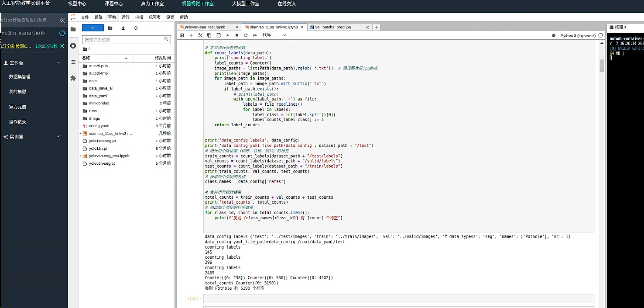Screen dimensions: 644x308
Task: Show the table of contents panel
Action: pos(73,62)
